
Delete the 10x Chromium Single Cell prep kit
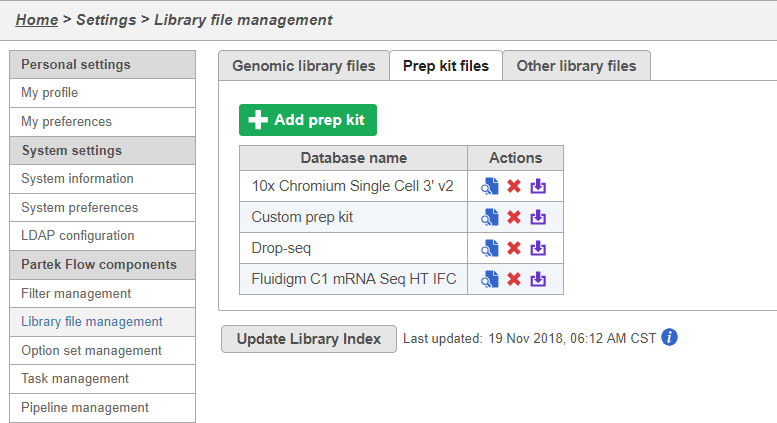pyautogui.click(x=514, y=186)
